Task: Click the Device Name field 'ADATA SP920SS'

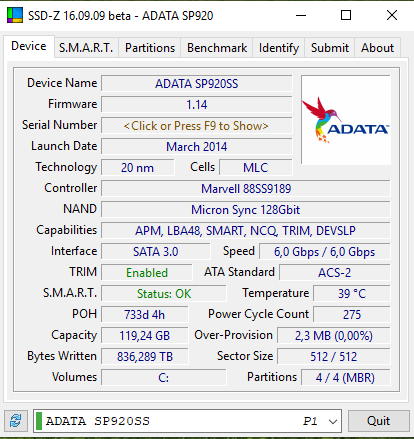Action: (197, 84)
